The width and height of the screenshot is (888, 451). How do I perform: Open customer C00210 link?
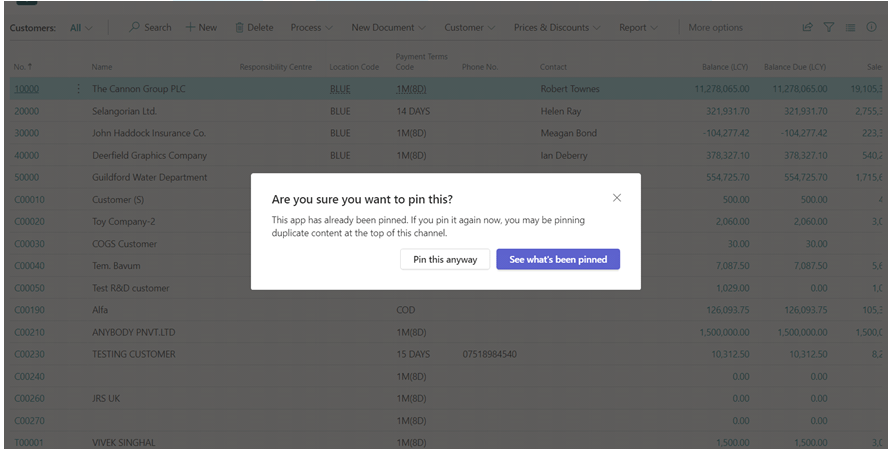(29, 332)
